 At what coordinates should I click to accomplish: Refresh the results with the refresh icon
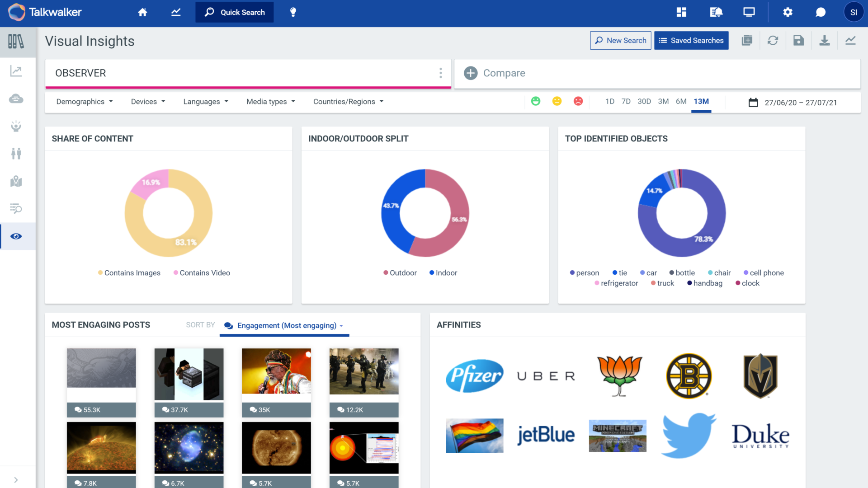773,41
